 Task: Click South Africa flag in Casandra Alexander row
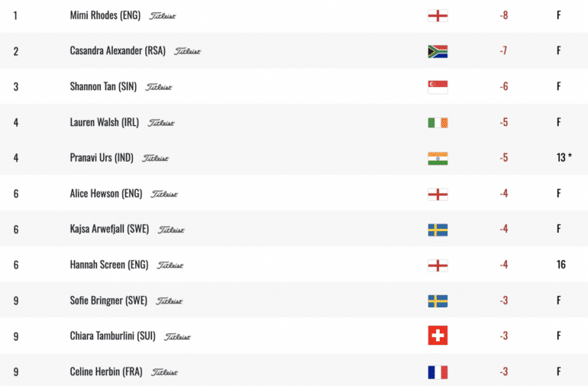coord(438,51)
